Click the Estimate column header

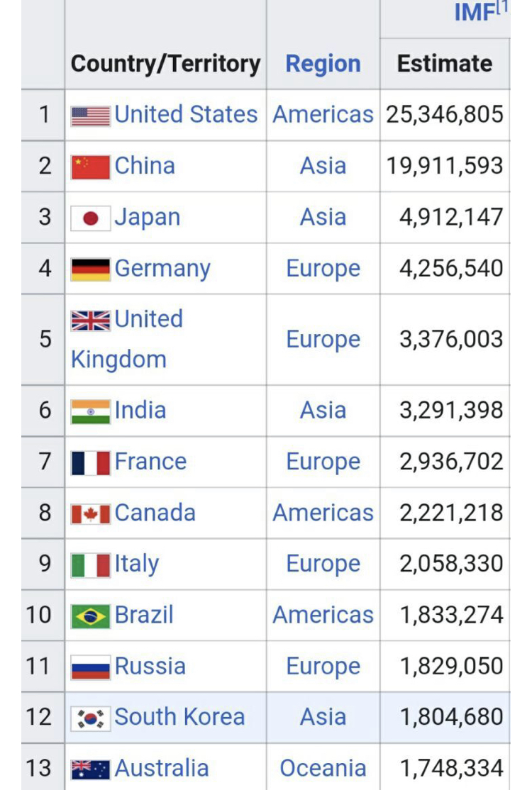point(444,64)
